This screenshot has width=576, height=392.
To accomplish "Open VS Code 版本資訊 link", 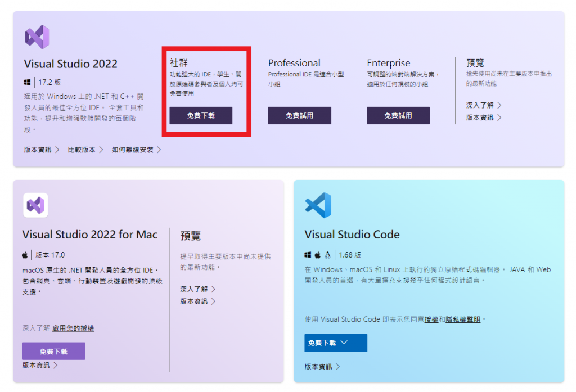I will click(x=322, y=367).
